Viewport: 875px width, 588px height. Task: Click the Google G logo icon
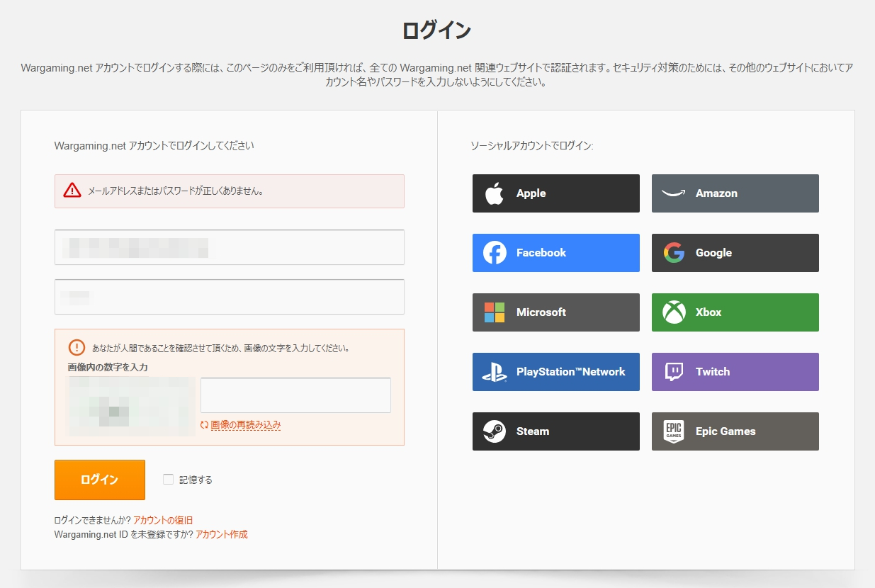coord(674,252)
